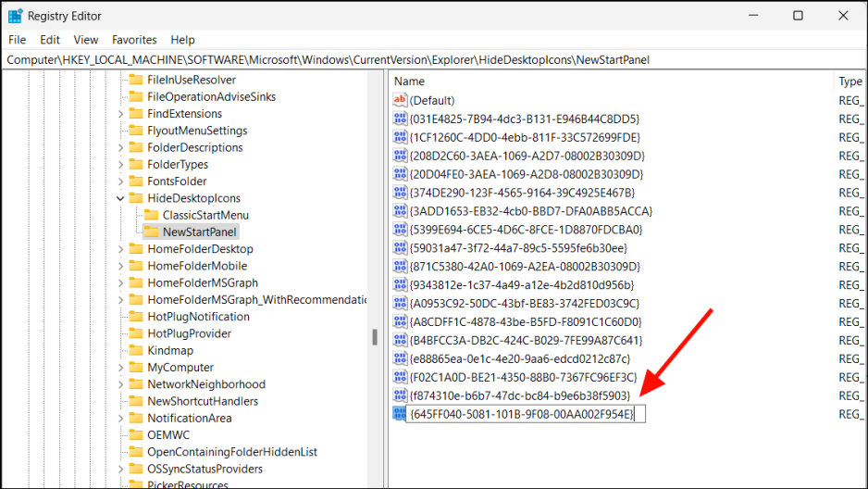Viewport: 868px width, 489px height.
Task: Expand the FolderDescriptions key
Action: [120, 147]
